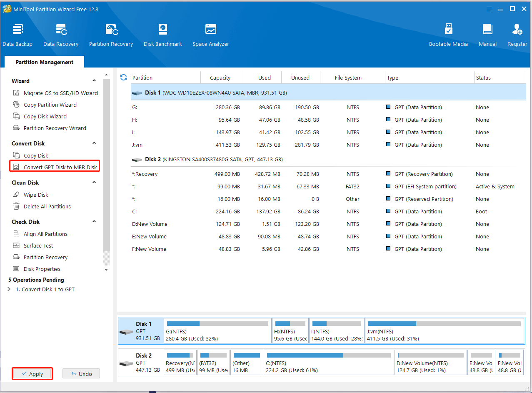Click the Wipe Disk eraser icon
This screenshot has width=532, height=393.
click(16, 195)
